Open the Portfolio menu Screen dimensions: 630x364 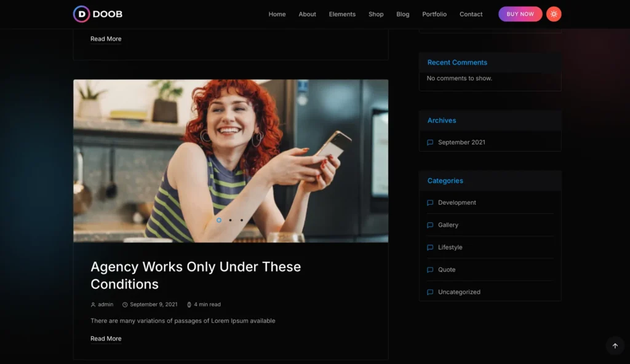(x=434, y=14)
